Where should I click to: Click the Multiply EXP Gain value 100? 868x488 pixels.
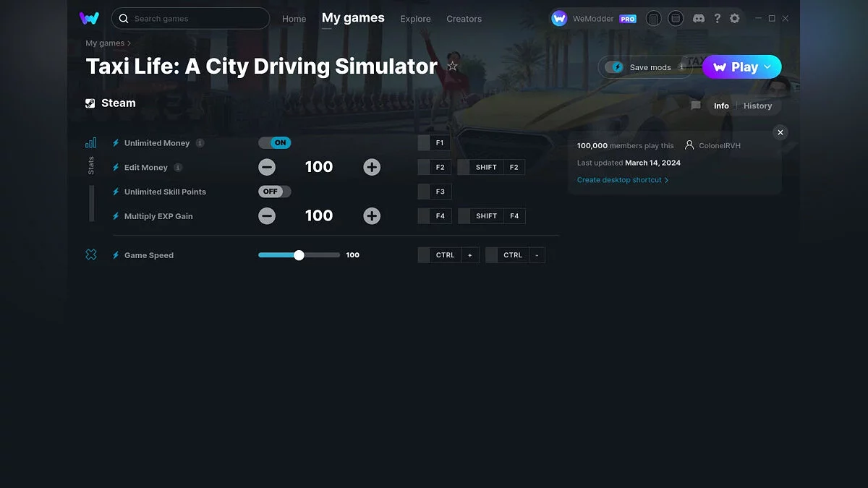pyautogui.click(x=319, y=215)
